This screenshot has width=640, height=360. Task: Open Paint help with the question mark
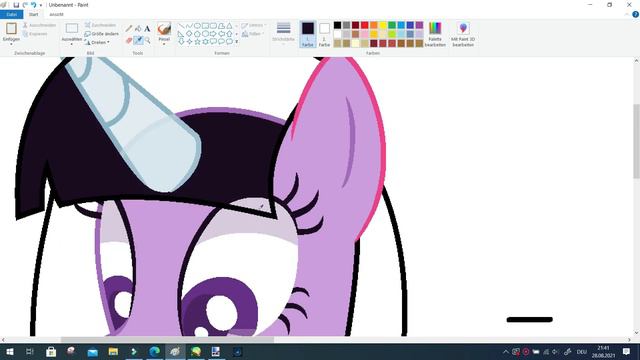(636, 14)
